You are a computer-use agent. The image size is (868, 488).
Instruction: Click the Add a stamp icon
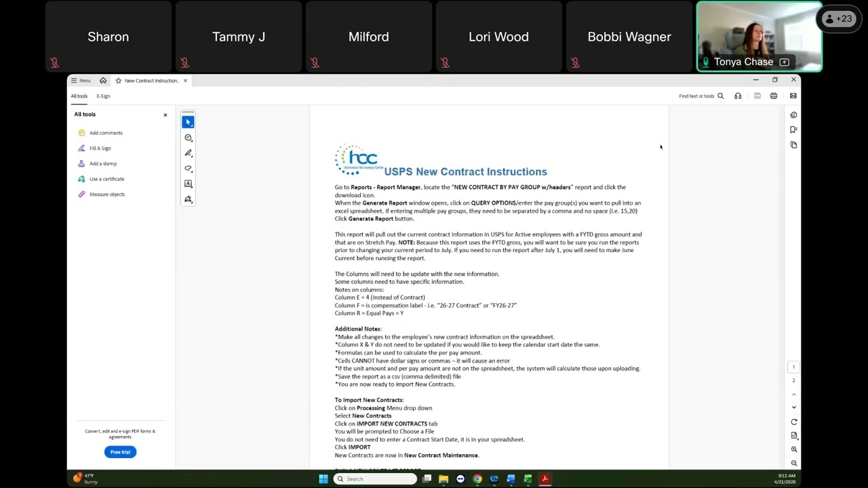click(81, 163)
